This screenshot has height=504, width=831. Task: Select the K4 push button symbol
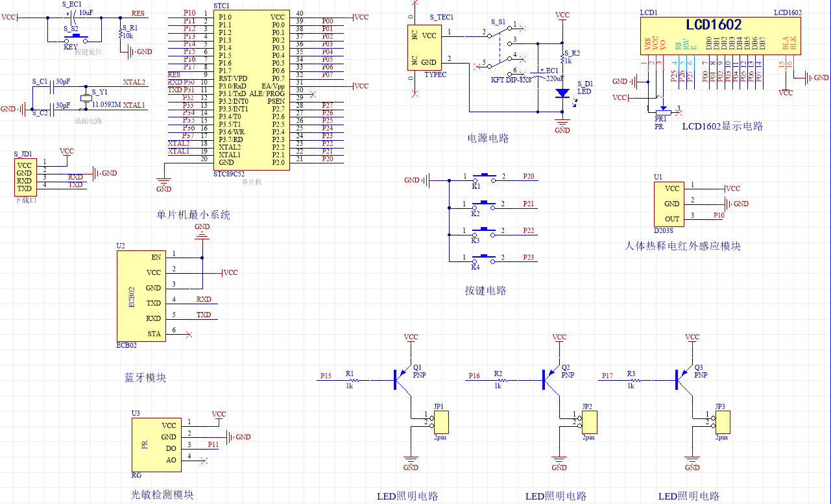point(484,259)
